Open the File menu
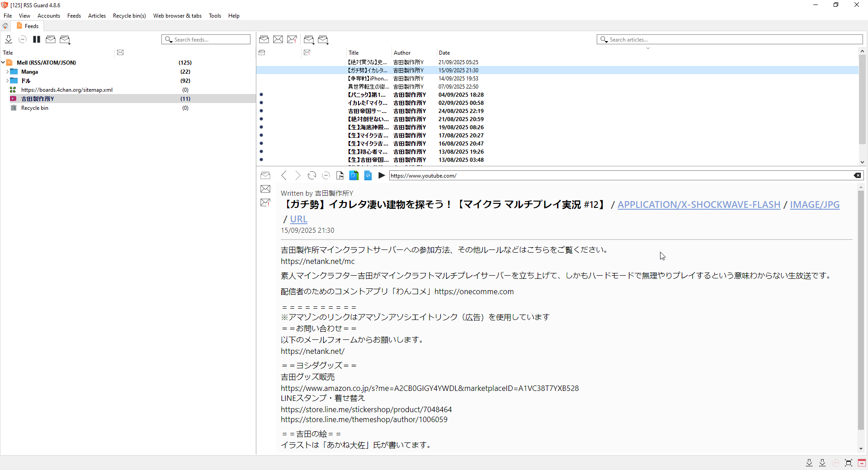This screenshot has height=470, width=868. (x=8, y=15)
